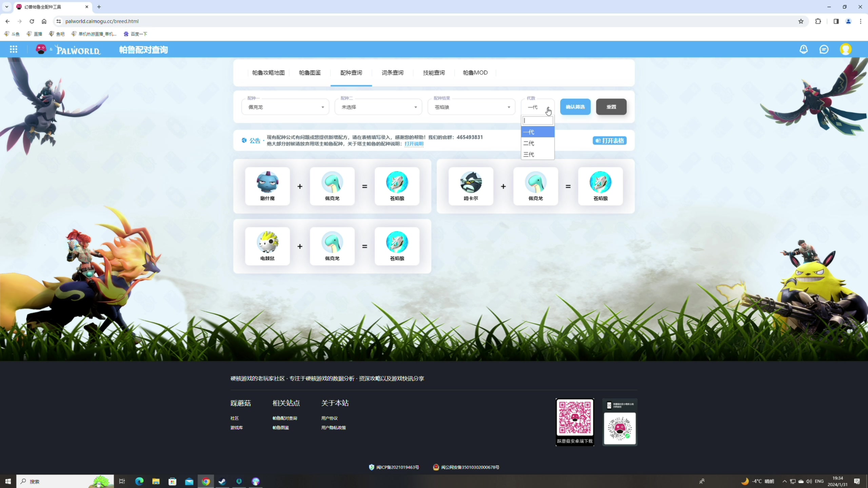Open the 帕鲁配对查询 footer link
Screen dimensions: 868x488
pyautogui.click(x=285, y=418)
